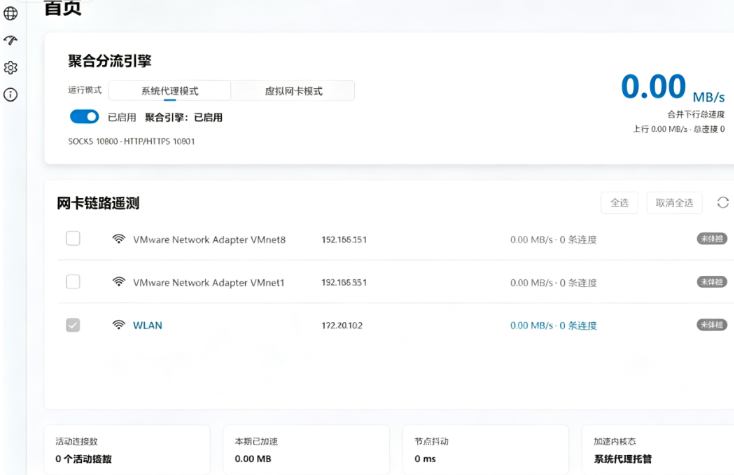Click VMnet1 row speed and connections text
The width and height of the screenshot is (734, 475).
[x=553, y=283]
